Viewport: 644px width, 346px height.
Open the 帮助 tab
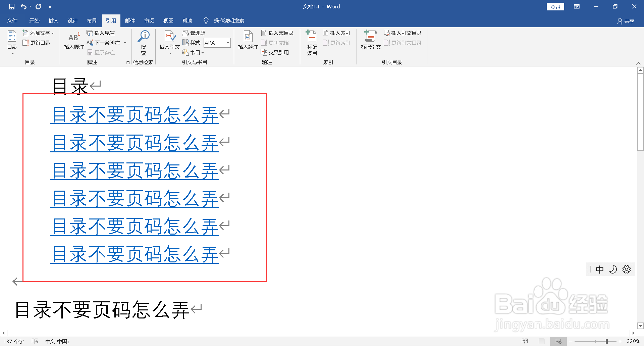click(187, 20)
